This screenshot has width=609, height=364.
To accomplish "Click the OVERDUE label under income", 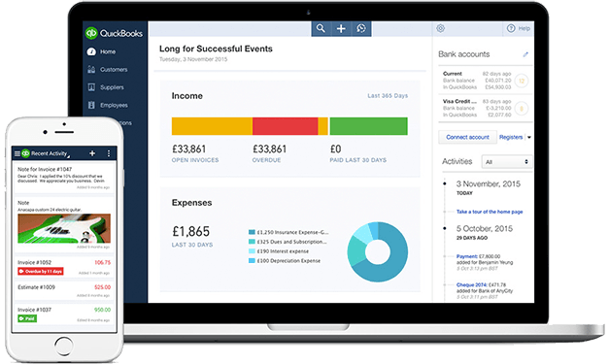I will [x=266, y=160].
